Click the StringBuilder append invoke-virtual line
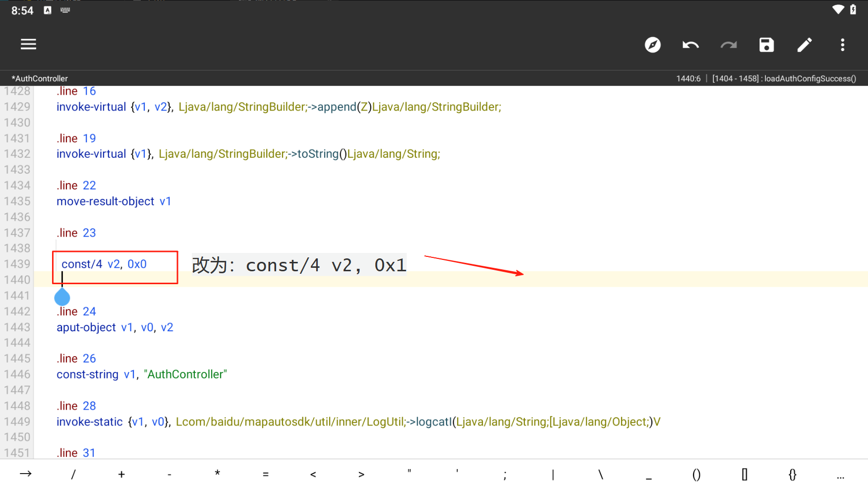The height and width of the screenshot is (488, 868). click(x=279, y=107)
